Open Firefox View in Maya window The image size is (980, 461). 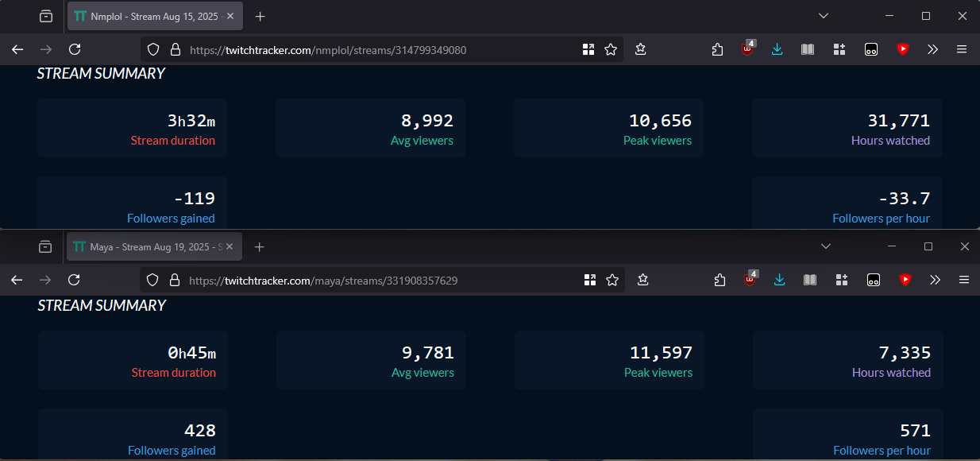(45, 247)
